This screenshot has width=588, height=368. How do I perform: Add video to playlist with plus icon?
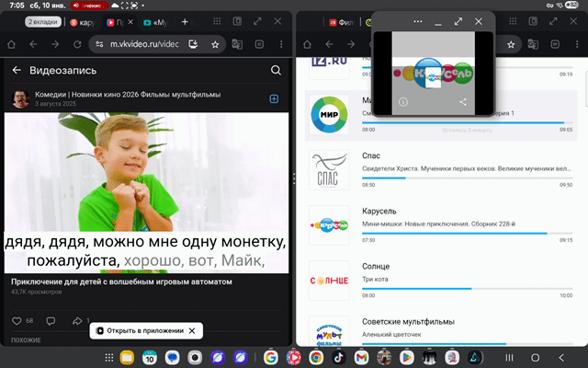click(274, 99)
